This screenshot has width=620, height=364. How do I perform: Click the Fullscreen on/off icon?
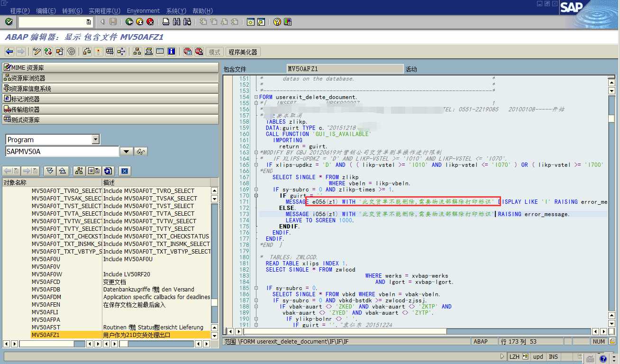(160, 52)
